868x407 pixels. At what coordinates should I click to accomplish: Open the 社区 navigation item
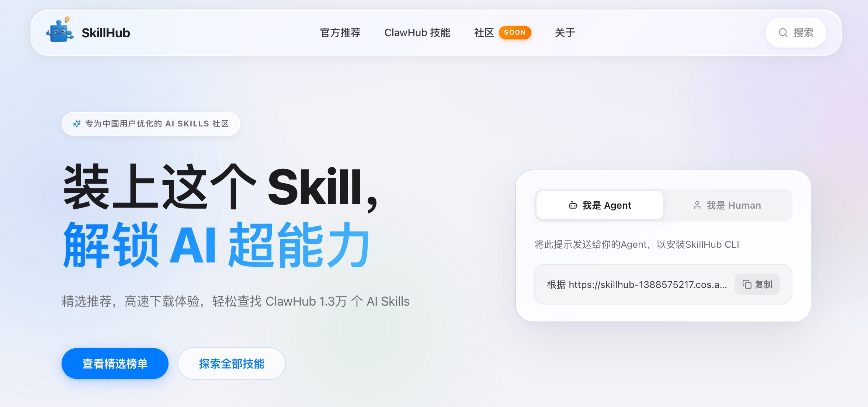[x=484, y=33]
